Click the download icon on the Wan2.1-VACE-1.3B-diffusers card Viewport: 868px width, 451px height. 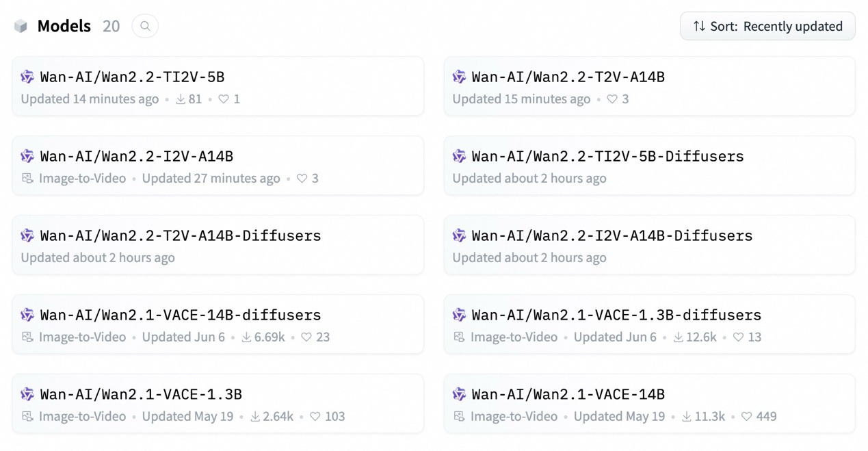tap(678, 337)
